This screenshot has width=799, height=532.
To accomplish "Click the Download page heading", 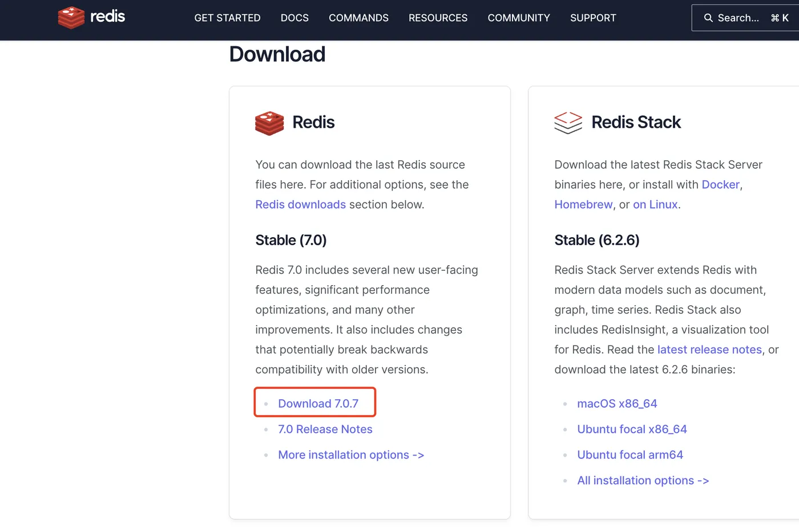I will (277, 54).
